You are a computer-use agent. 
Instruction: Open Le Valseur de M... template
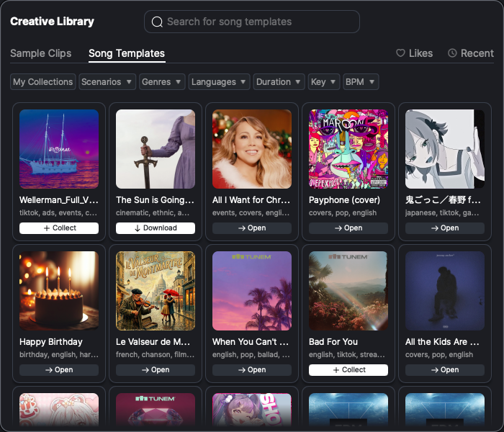click(156, 370)
